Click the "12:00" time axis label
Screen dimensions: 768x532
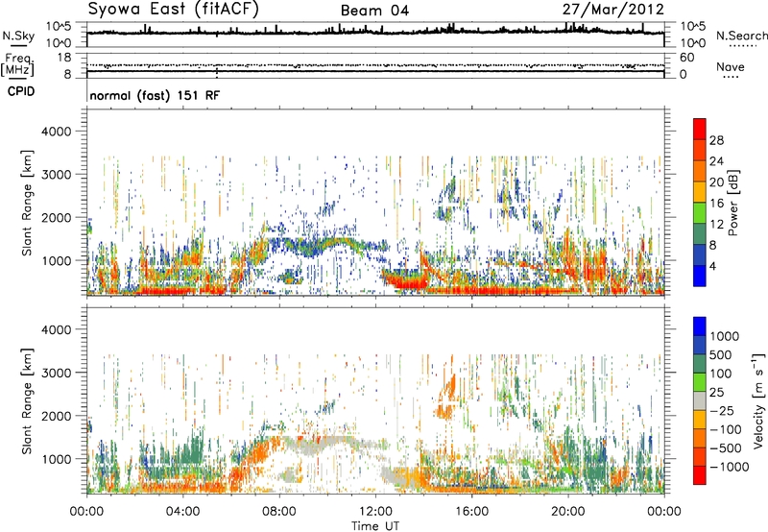(375, 512)
